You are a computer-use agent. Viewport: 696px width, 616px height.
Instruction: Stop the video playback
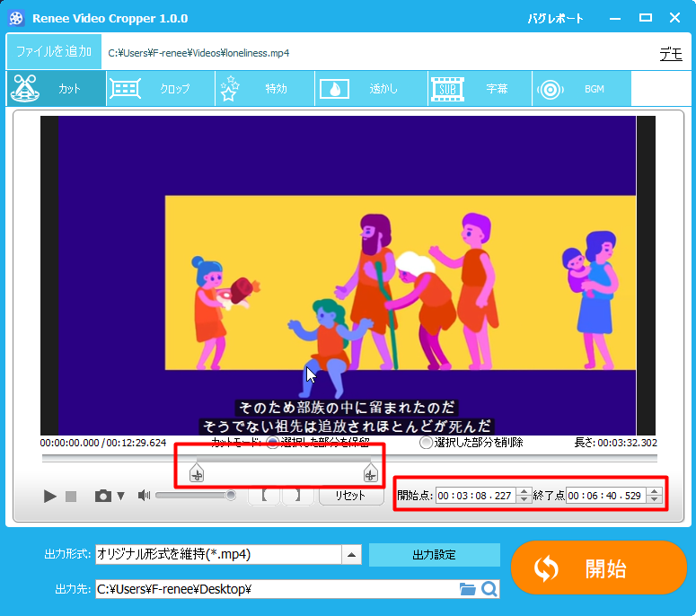(x=71, y=496)
